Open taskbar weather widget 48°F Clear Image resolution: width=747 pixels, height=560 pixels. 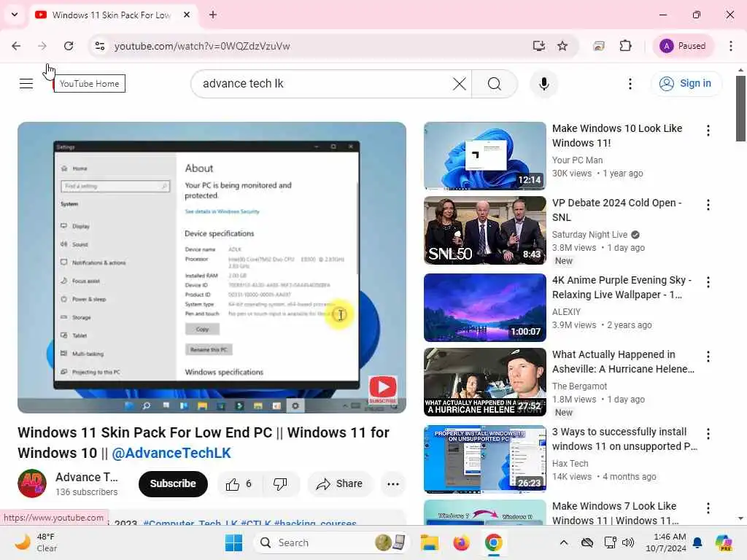tap(36, 542)
